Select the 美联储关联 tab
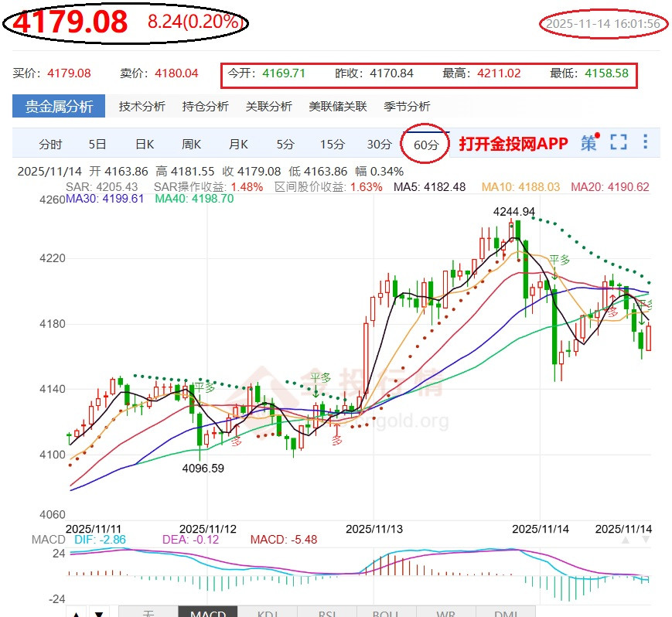This screenshot has width=672, height=617. [337, 107]
